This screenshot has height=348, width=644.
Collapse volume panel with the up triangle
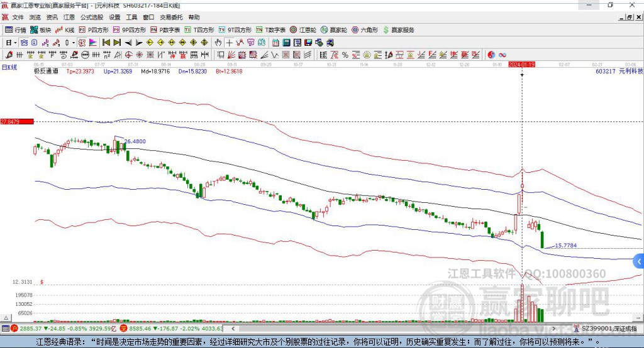coord(6,318)
